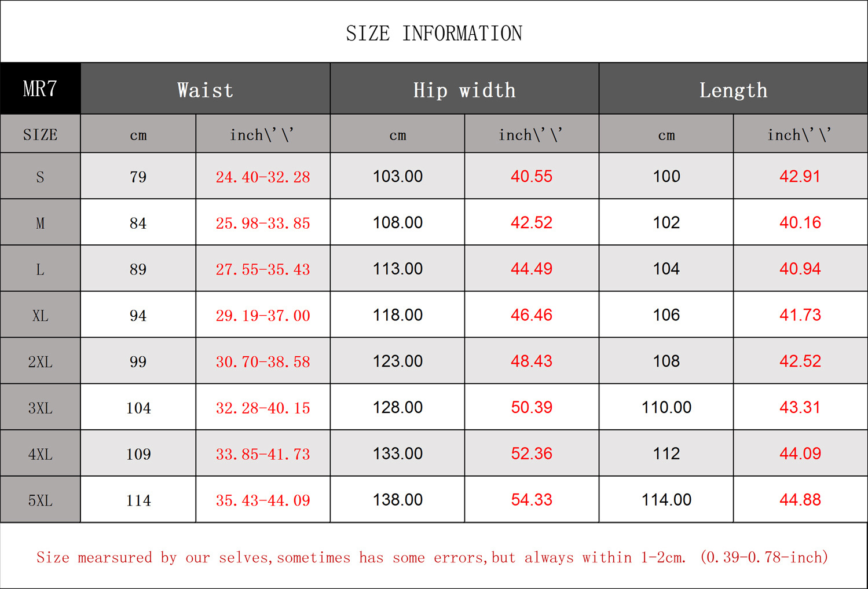868x589 pixels.
Task: Click the Waist column header
Action: click(x=205, y=90)
